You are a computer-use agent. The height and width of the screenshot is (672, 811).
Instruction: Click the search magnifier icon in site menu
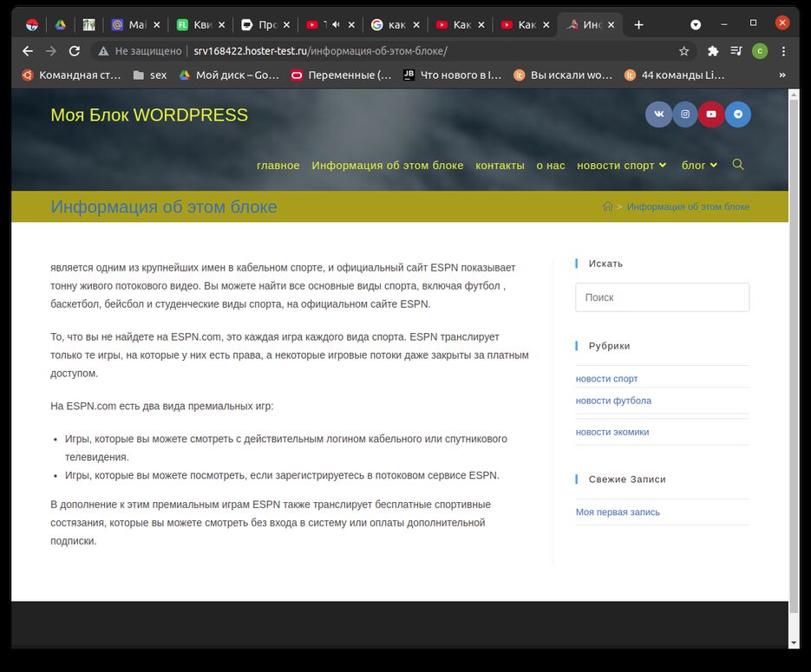[738, 165]
